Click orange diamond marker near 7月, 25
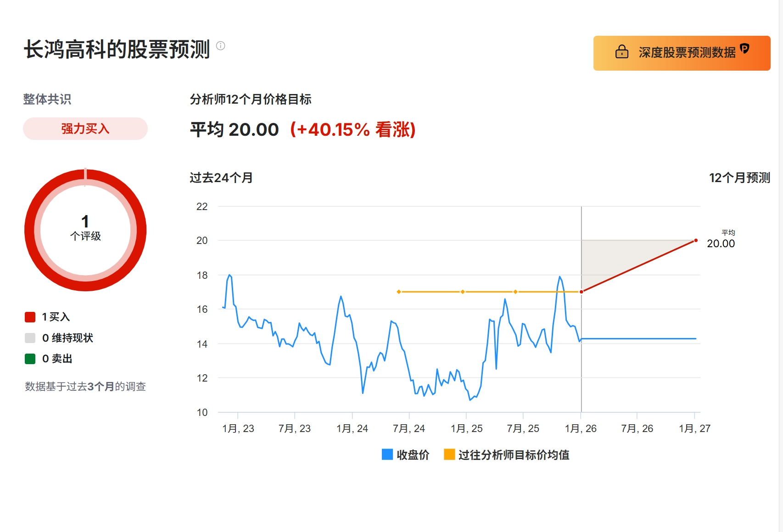This screenshot has width=783, height=532. pos(515,292)
